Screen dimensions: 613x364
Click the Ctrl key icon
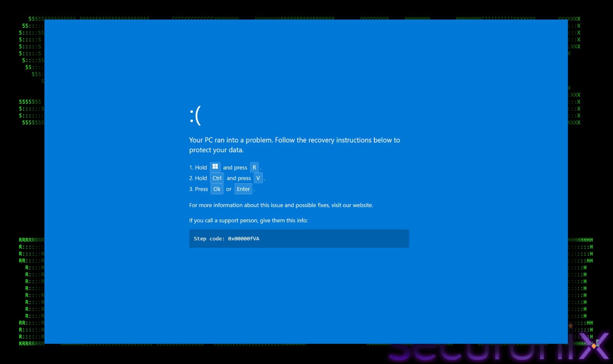(217, 178)
